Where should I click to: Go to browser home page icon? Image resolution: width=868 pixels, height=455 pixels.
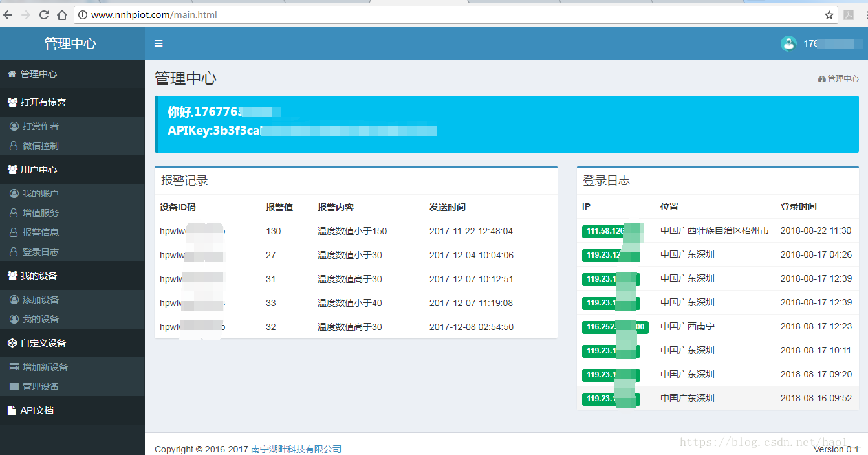coord(62,15)
